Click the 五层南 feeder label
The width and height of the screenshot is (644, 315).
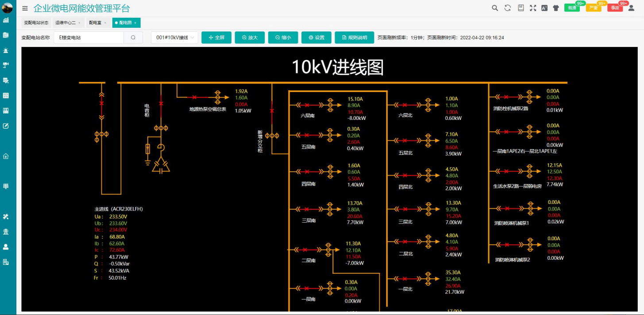click(x=308, y=147)
